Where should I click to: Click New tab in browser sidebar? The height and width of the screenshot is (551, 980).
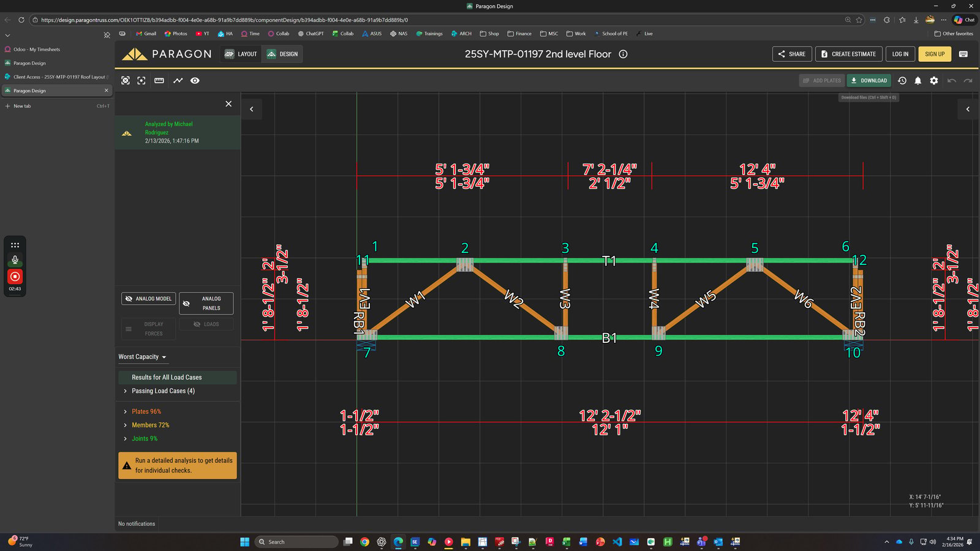[56, 106]
